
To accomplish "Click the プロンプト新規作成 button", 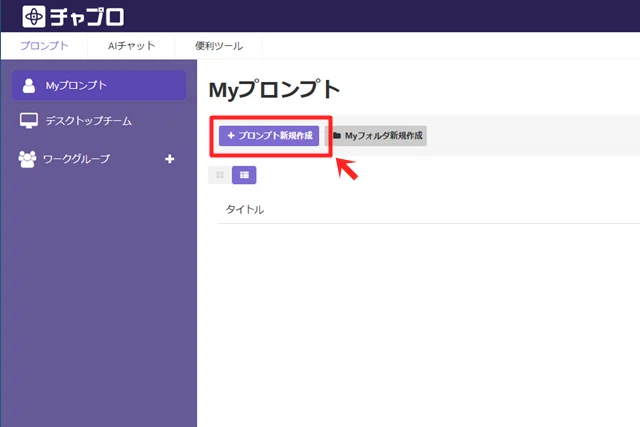I will tap(269, 136).
